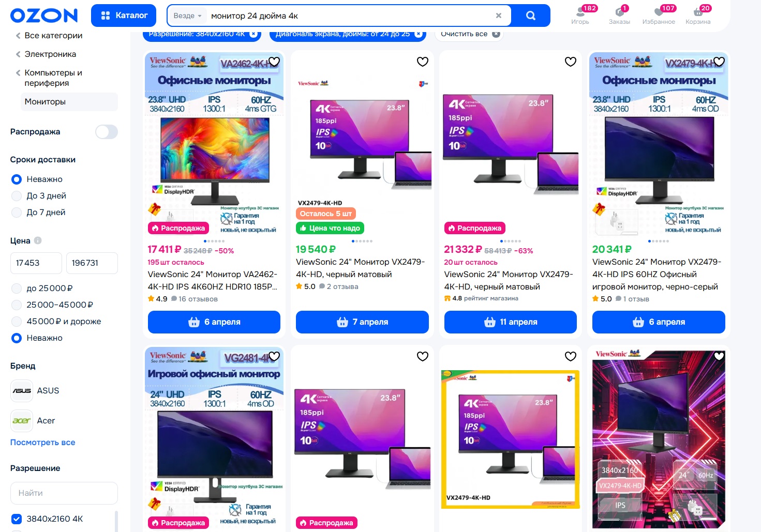
Task: Click Посмотреть все brands link
Action: click(43, 443)
